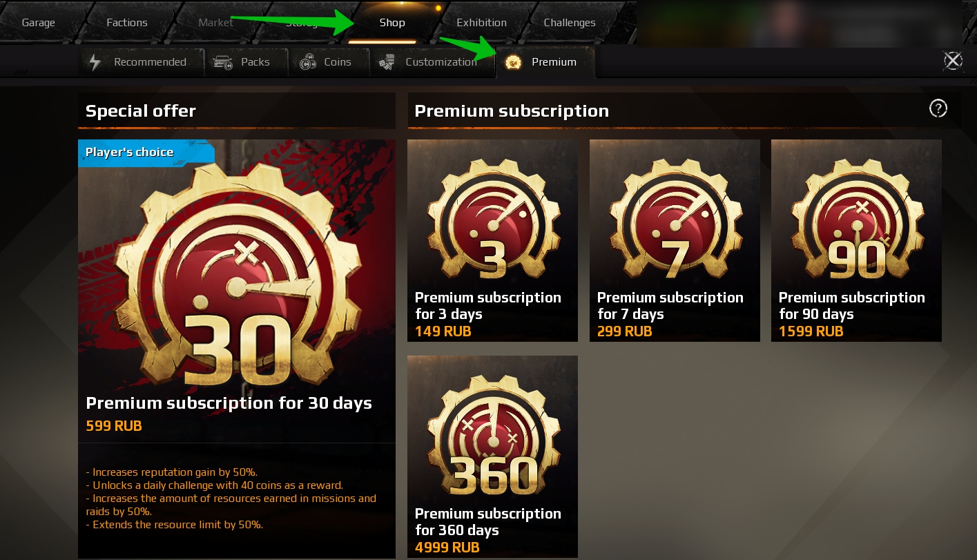Click the question mark help icon

point(938,108)
